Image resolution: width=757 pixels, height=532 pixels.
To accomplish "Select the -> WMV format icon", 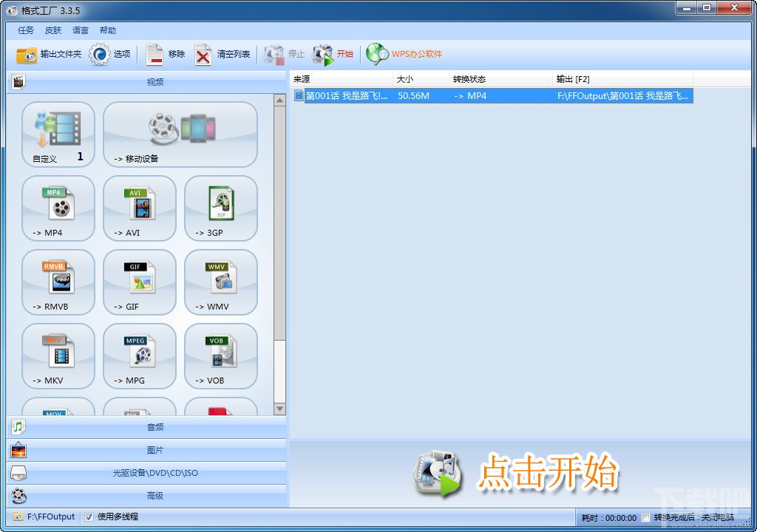I will (220, 282).
